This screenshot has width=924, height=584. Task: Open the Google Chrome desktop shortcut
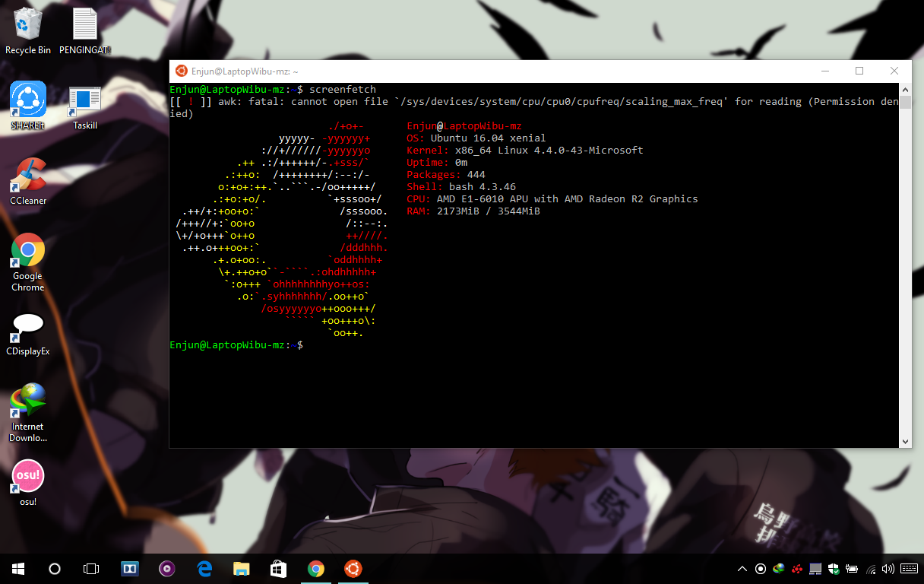pos(28,262)
